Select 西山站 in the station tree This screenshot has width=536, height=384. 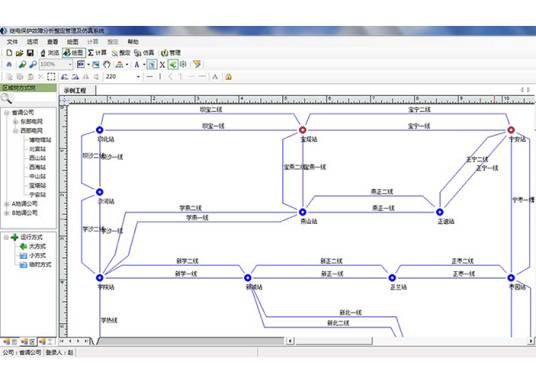click(37, 158)
